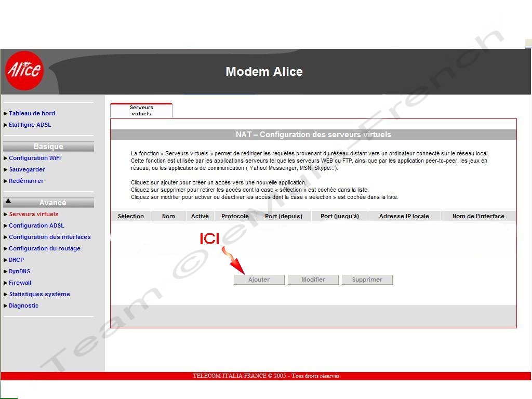Open the Diagnostic page
The height and width of the screenshot is (399, 532).
pyautogui.click(x=23, y=305)
